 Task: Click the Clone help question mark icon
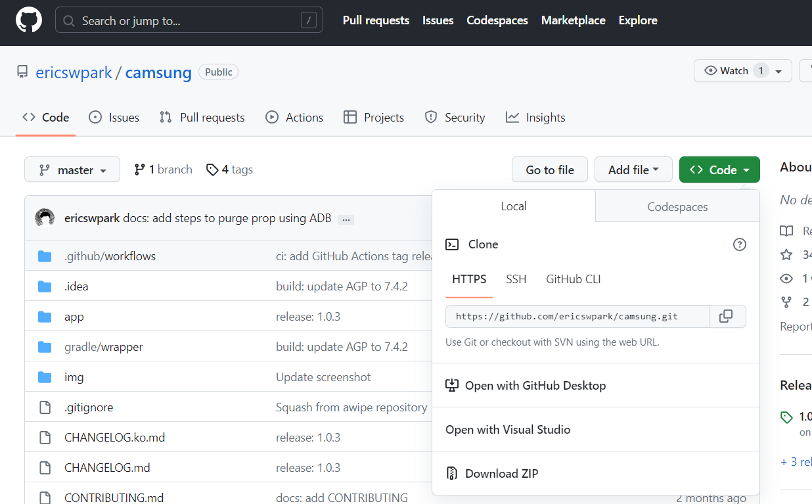click(740, 244)
